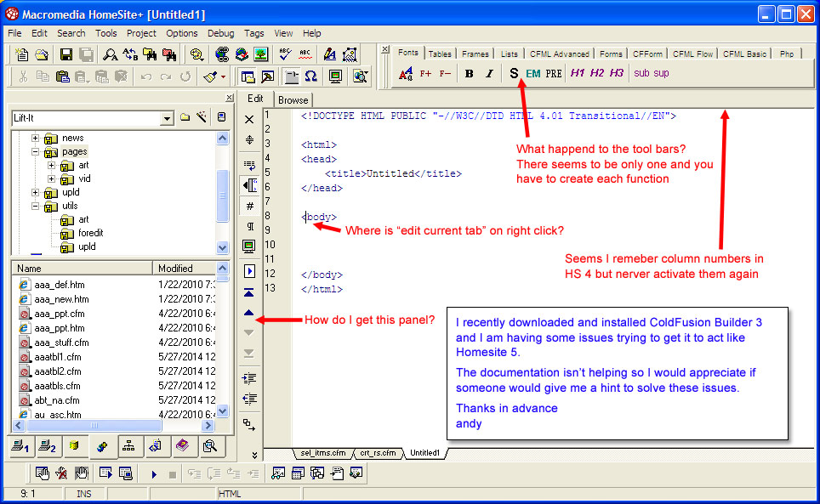Collapse the pages folder in the tree
Image resolution: width=820 pixels, height=504 pixels.
click(x=35, y=151)
